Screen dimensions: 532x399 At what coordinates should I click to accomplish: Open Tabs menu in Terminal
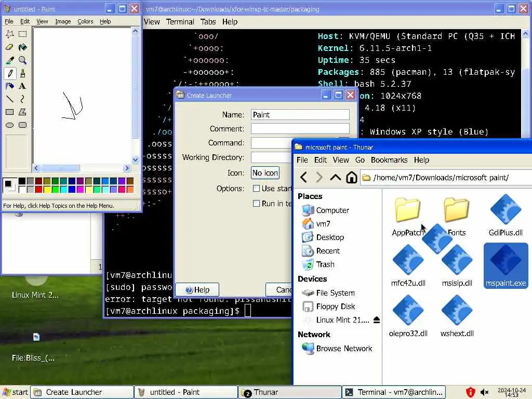pyautogui.click(x=208, y=22)
